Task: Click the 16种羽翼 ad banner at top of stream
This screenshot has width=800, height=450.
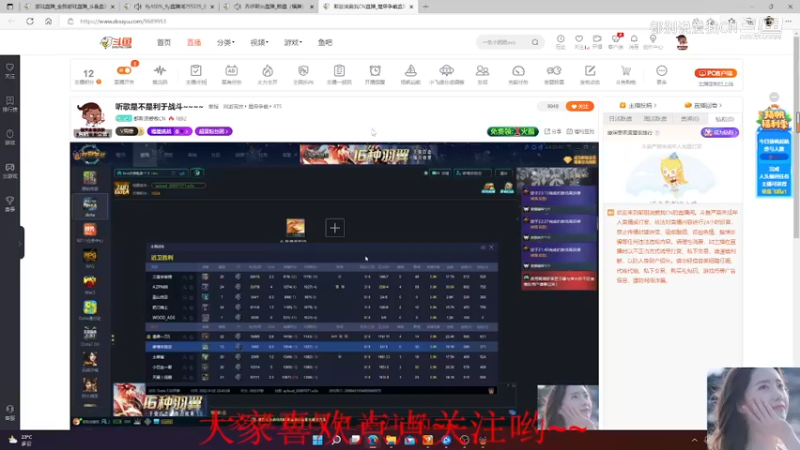Action: pyautogui.click(x=368, y=154)
